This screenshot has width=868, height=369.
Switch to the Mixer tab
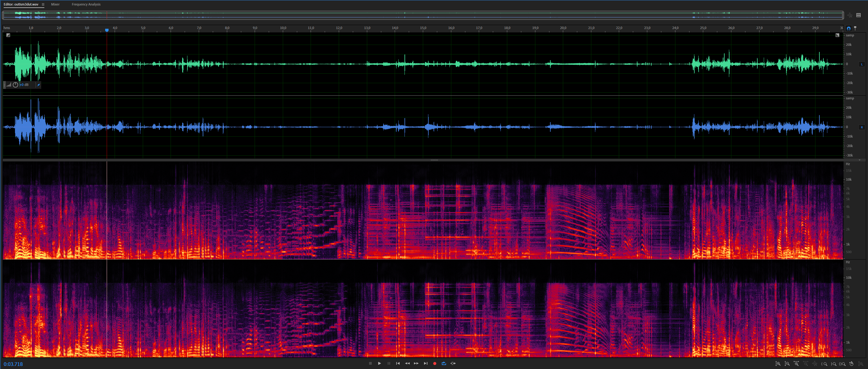coord(55,4)
